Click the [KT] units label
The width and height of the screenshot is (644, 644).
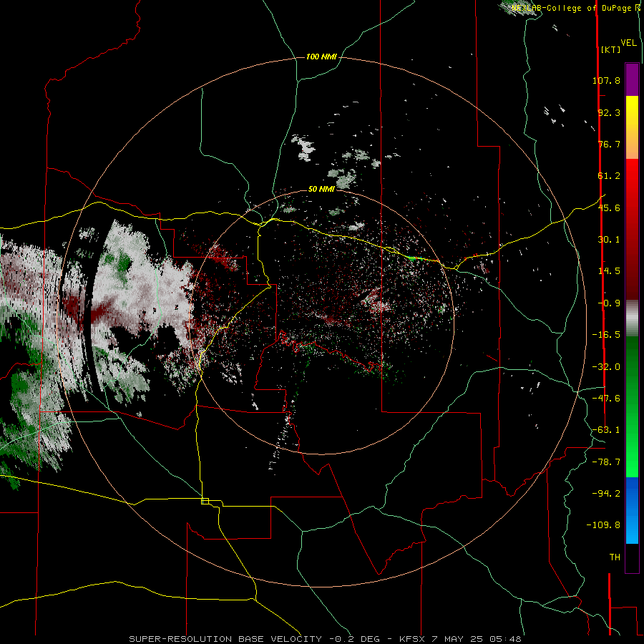click(x=611, y=49)
